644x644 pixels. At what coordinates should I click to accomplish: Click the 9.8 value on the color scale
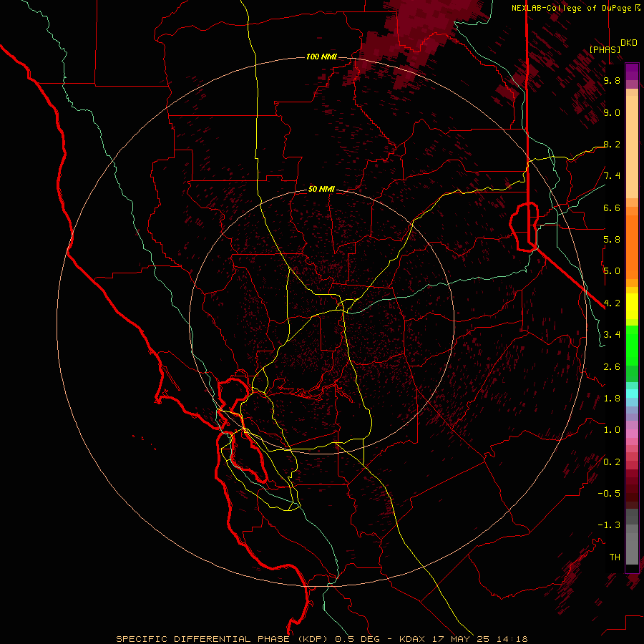(612, 80)
